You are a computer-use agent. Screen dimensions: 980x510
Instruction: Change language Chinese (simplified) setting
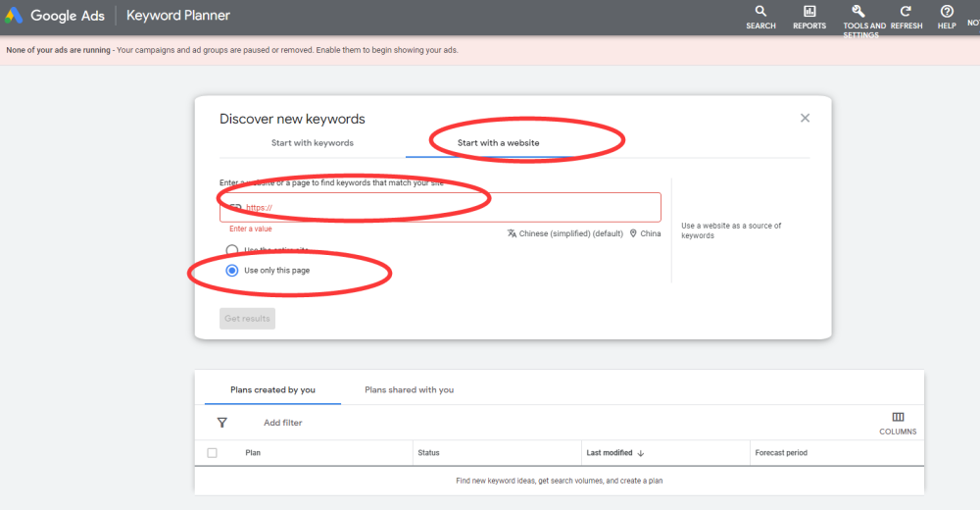point(565,233)
